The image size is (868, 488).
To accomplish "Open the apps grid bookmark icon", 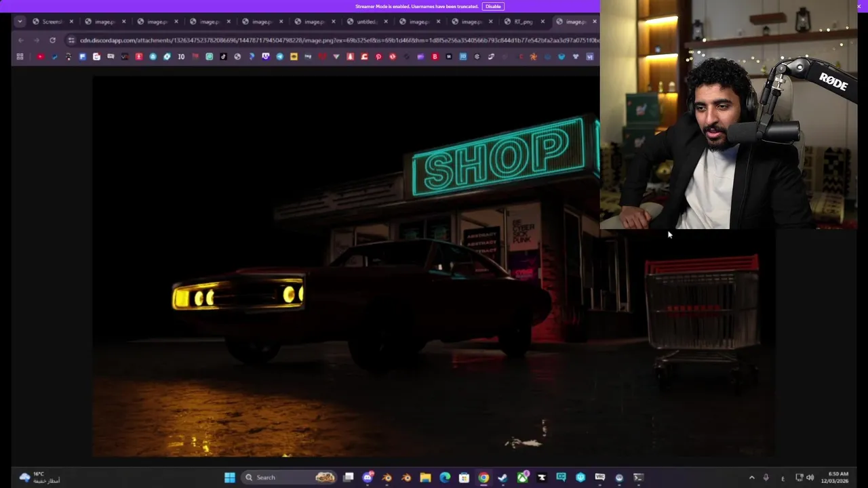I will [x=20, y=57].
